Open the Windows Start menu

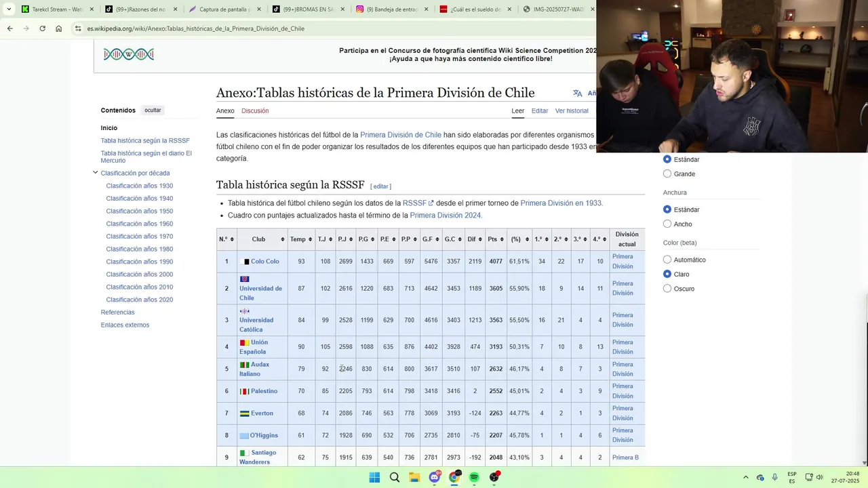(374, 477)
